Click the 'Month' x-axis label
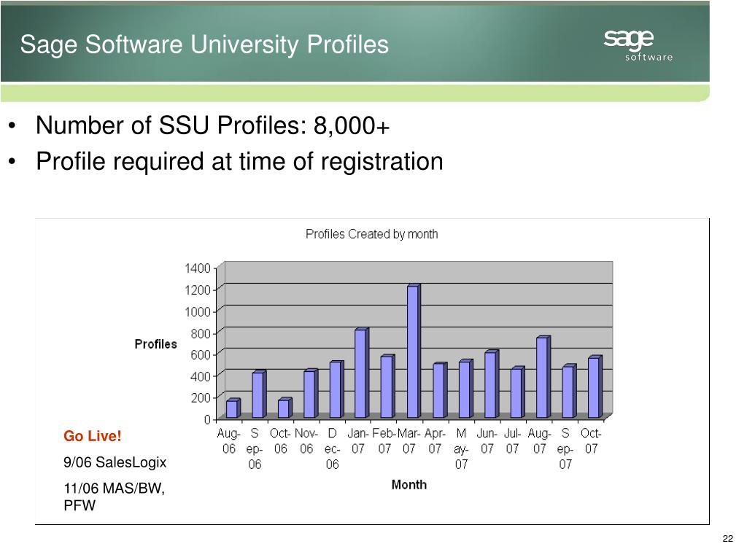747x560 pixels. click(409, 485)
